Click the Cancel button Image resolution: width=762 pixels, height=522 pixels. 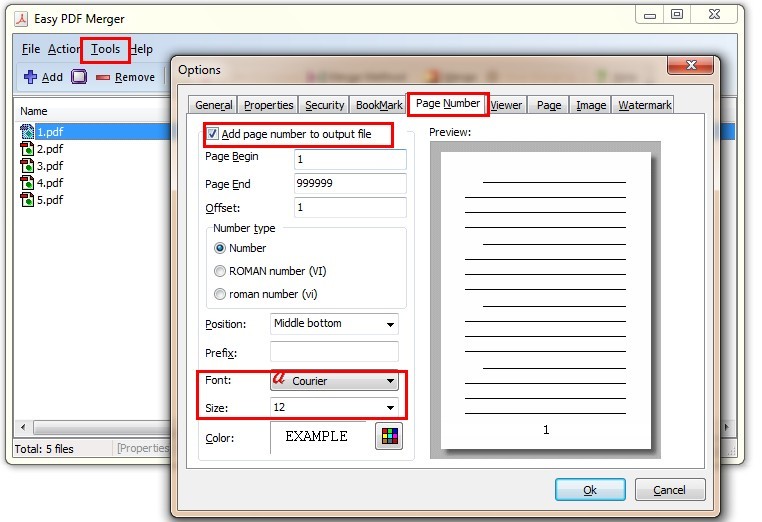click(669, 490)
